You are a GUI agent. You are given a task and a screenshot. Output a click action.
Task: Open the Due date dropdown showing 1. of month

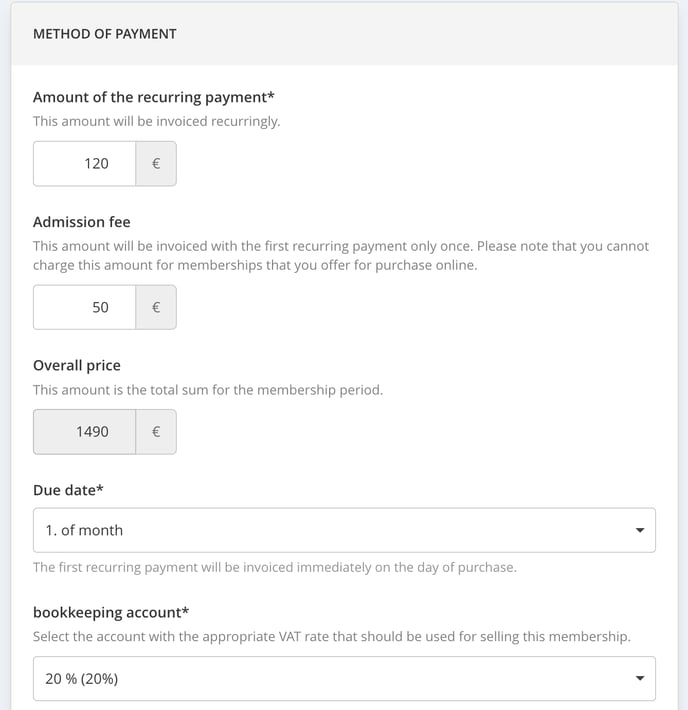click(x=344, y=530)
